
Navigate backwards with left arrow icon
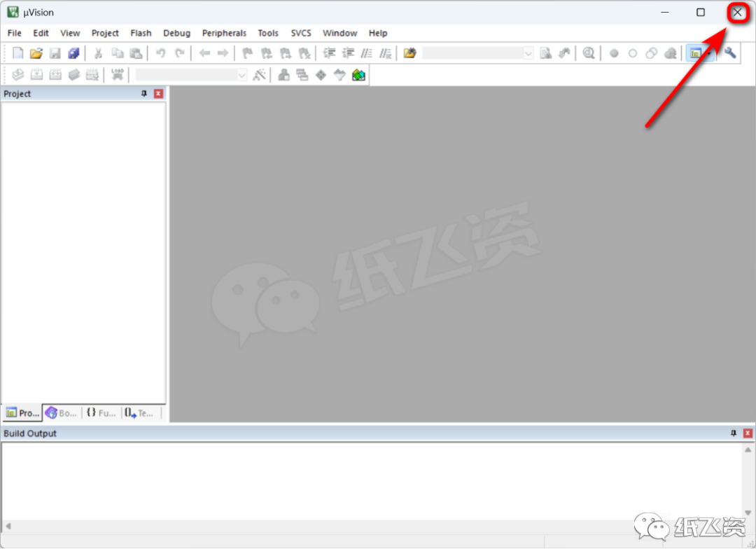click(x=204, y=53)
